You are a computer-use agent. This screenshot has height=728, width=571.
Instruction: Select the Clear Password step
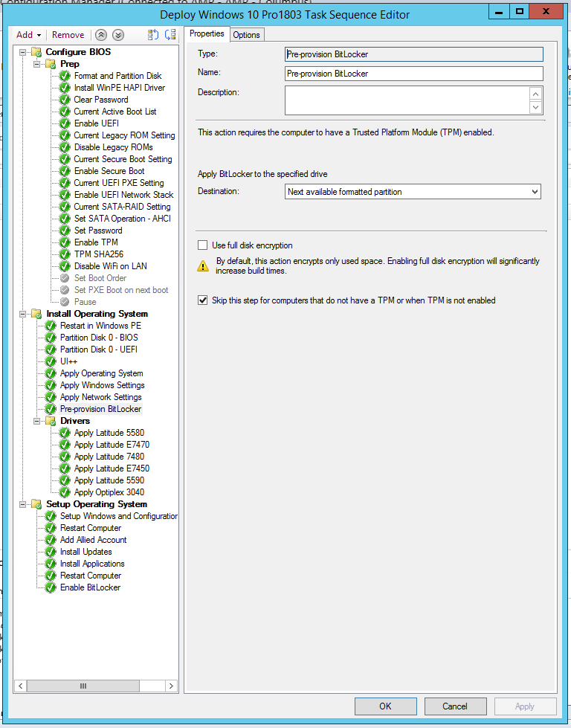pos(100,100)
